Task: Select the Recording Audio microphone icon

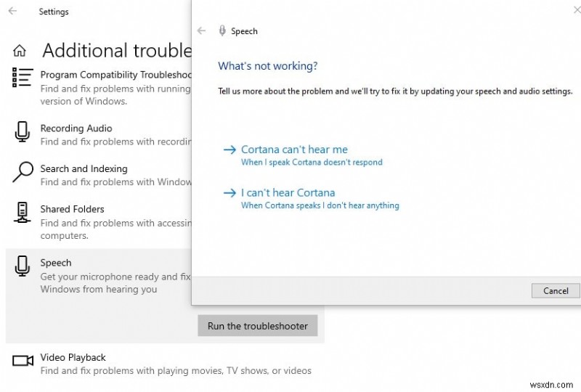Action: 23,132
